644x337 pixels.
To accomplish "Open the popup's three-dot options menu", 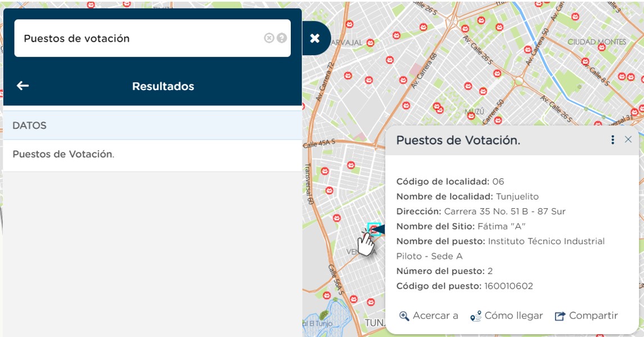I will click(612, 140).
